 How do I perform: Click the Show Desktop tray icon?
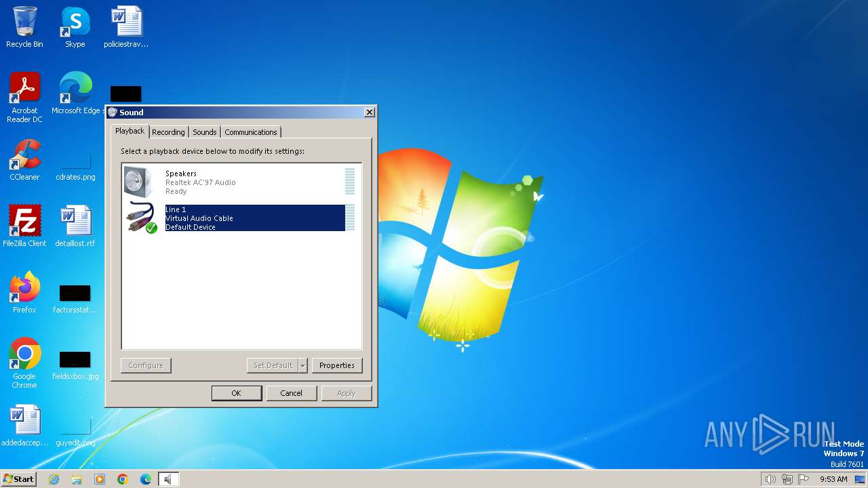click(860, 479)
